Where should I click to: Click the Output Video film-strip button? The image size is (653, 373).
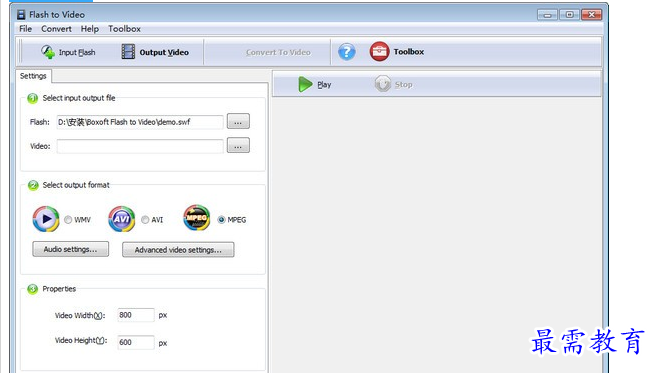[x=155, y=52]
